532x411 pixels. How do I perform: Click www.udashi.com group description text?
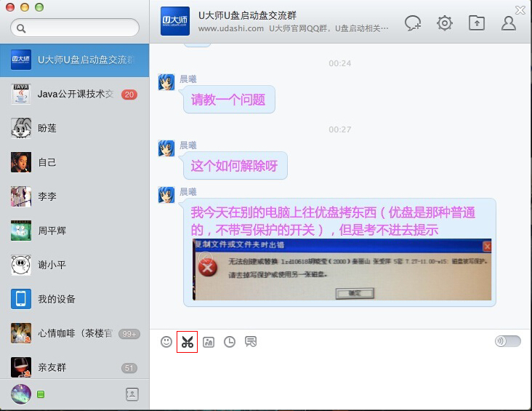click(x=293, y=28)
